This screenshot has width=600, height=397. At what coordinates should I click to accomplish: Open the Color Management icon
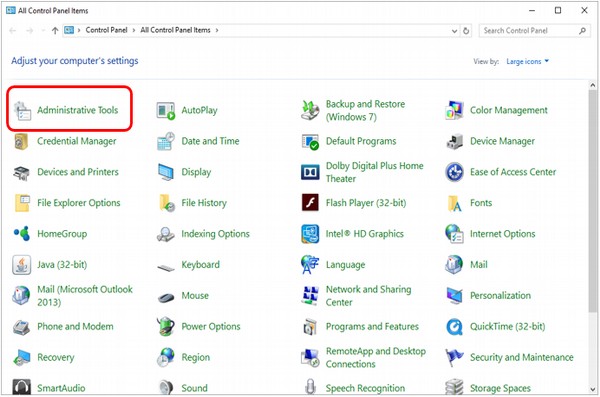tap(455, 110)
